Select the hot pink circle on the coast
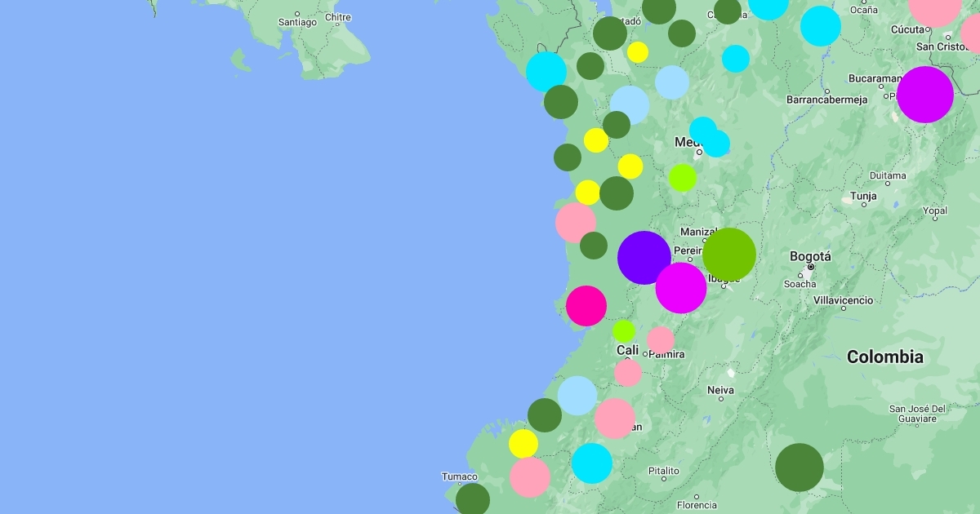This screenshot has height=514, width=980. pos(586,306)
